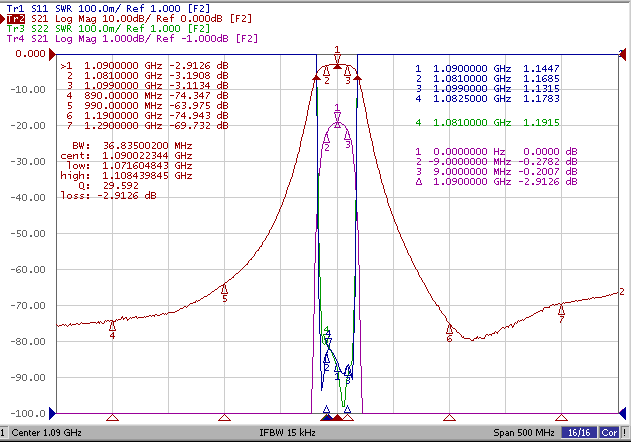Click the channel number 1 box in status bar
This screenshot has height=442, width=631.
coord(3,433)
